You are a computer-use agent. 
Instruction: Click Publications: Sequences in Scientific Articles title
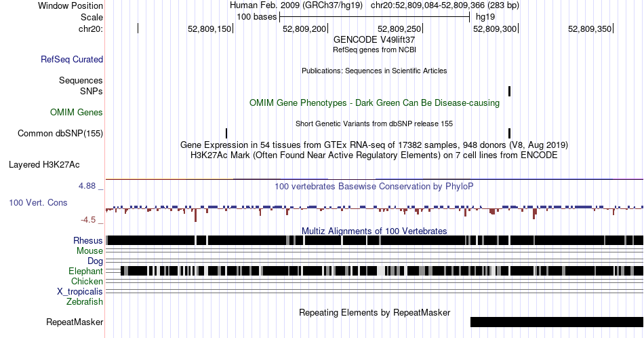point(374,71)
